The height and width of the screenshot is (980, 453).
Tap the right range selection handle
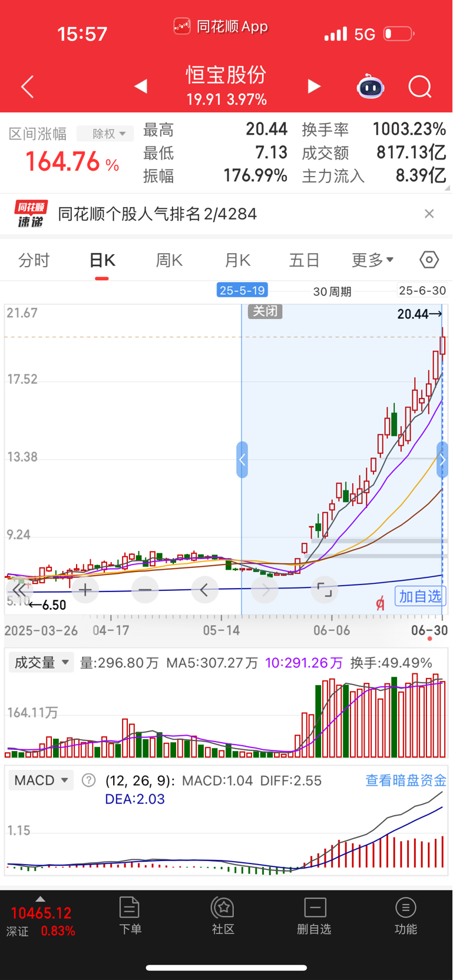click(x=442, y=460)
